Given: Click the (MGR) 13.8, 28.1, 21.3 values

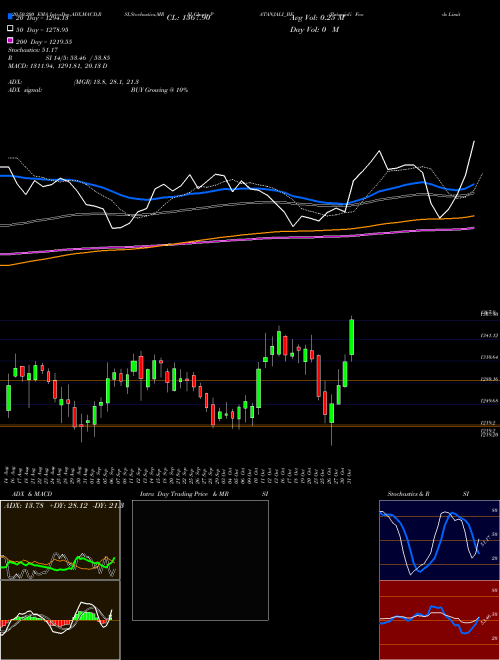Looking at the screenshot, I should click(106, 82).
